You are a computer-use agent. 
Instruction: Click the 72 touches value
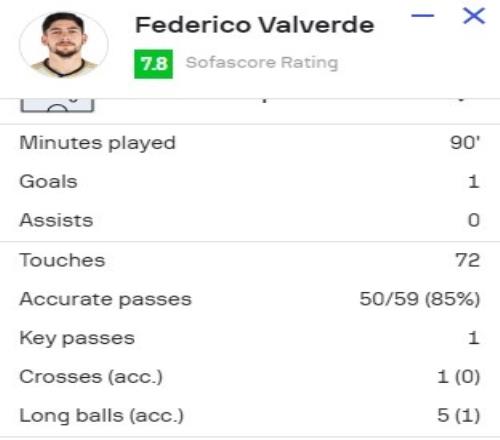pos(468,260)
